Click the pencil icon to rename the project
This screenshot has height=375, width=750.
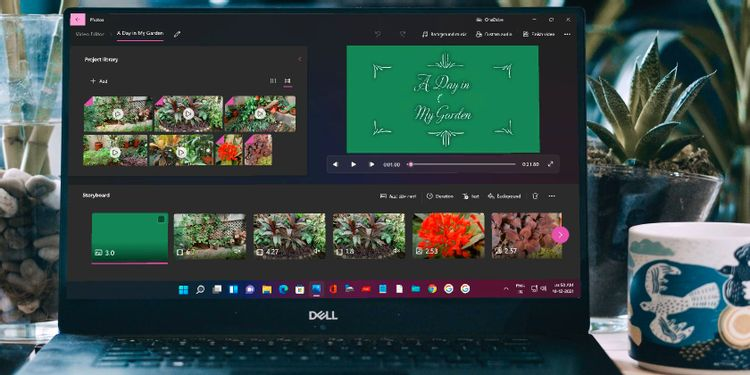point(177,34)
